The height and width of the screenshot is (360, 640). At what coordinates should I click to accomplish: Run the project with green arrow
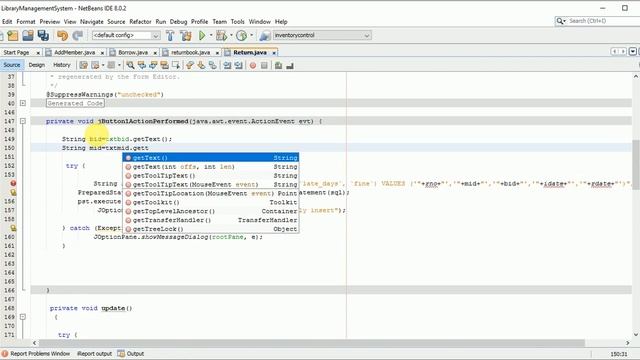(x=202, y=36)
